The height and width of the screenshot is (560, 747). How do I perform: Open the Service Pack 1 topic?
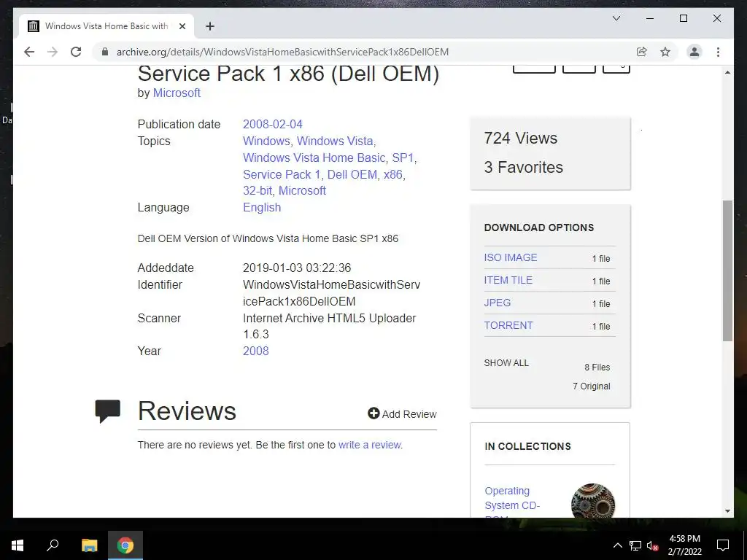point(282,174)
